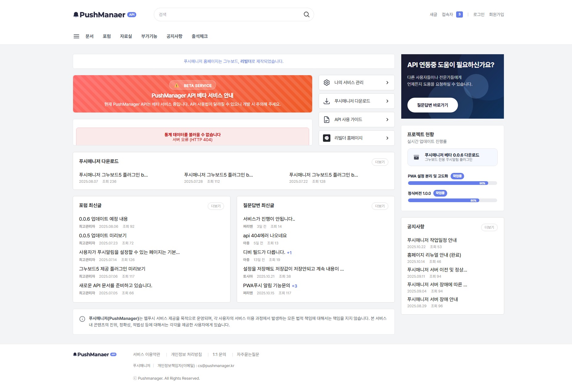Viewport: 572px width, 392px height.
Task: Expand the 리빌더 홈페이지 chevron arrow
Action: click(x=387, y=138)
